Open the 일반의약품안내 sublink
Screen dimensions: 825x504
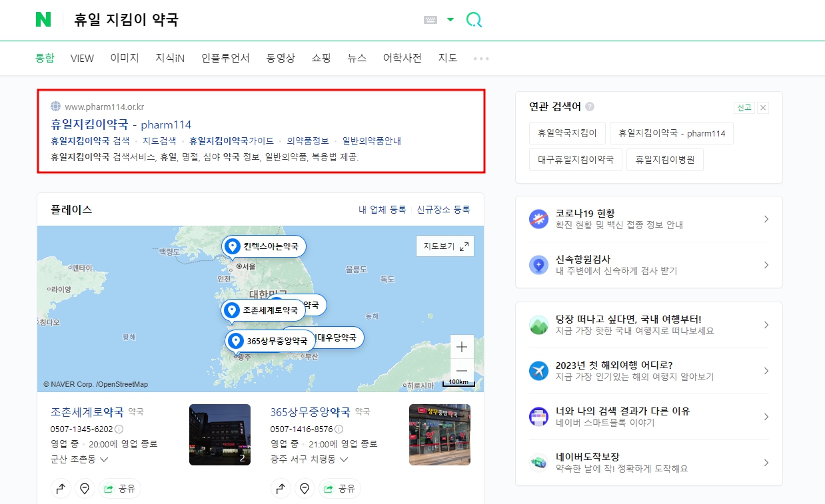tap(372, 141)
